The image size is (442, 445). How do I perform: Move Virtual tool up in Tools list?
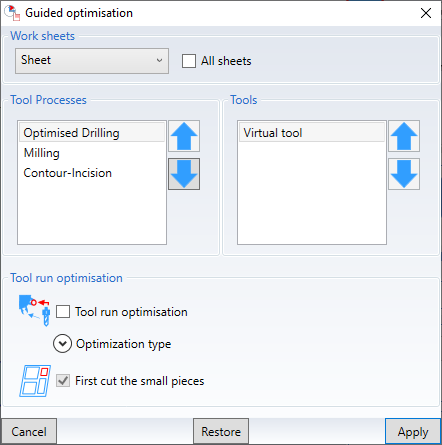(x=404, y=136)
